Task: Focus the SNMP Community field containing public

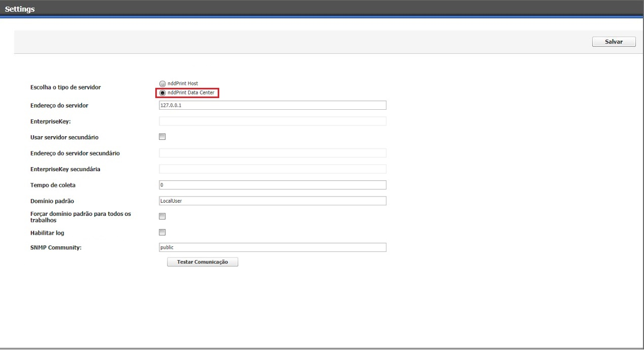Action: point(273,247)
